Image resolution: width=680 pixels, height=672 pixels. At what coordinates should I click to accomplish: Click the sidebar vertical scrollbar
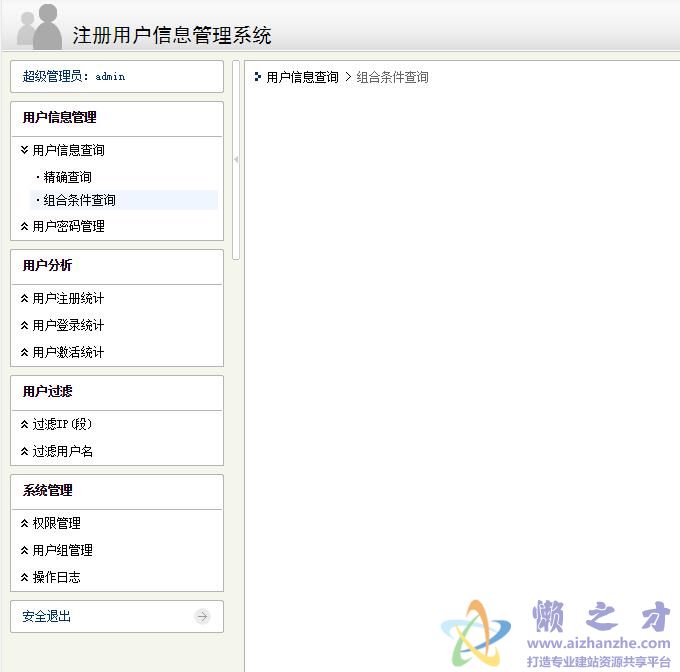(x=236, y=160)
